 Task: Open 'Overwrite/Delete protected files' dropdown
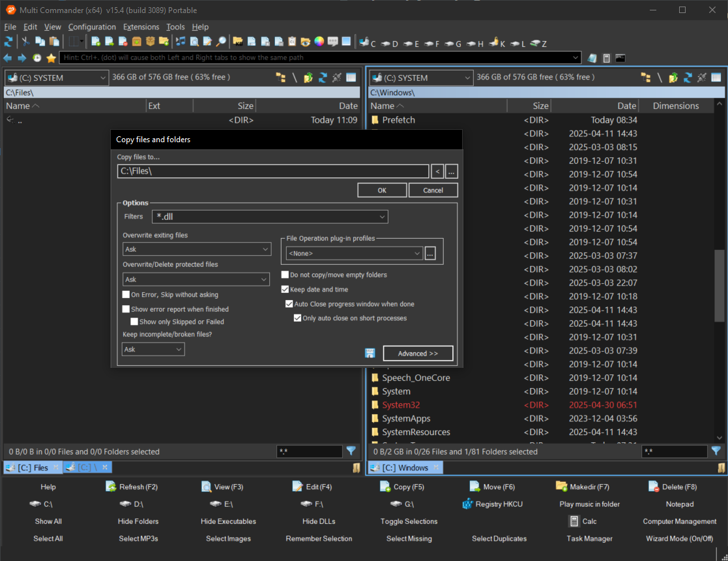264,279
